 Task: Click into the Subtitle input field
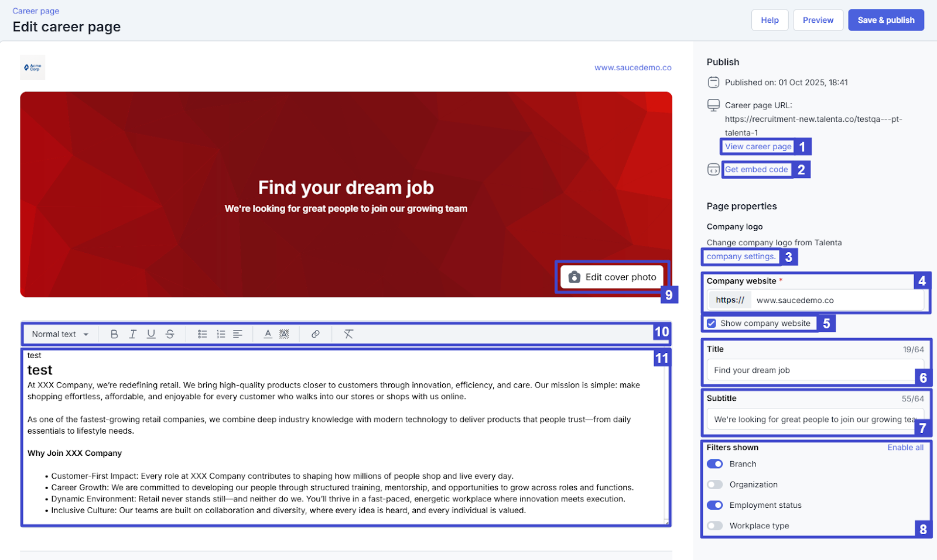[811, 419]
